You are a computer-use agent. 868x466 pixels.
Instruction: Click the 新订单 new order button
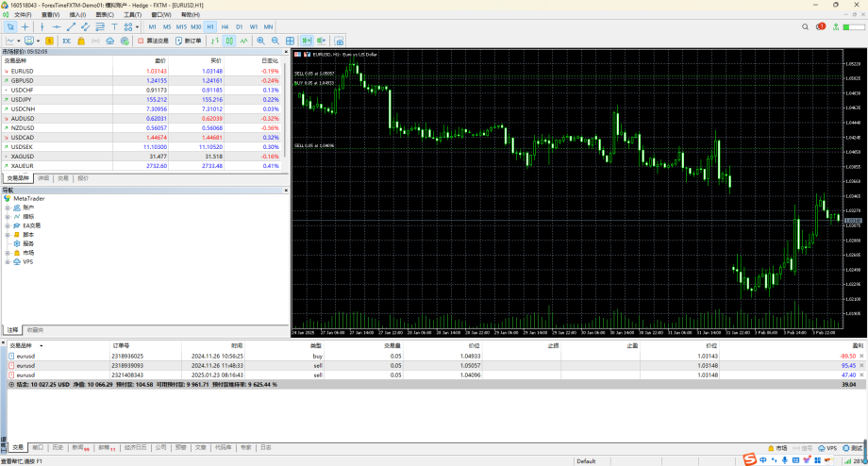(x=187, y=41)
